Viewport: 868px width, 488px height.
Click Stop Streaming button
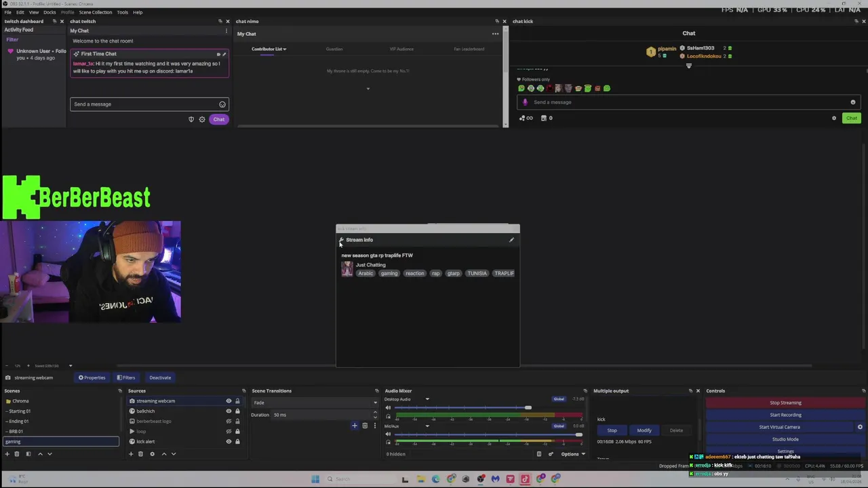point(785,403)
